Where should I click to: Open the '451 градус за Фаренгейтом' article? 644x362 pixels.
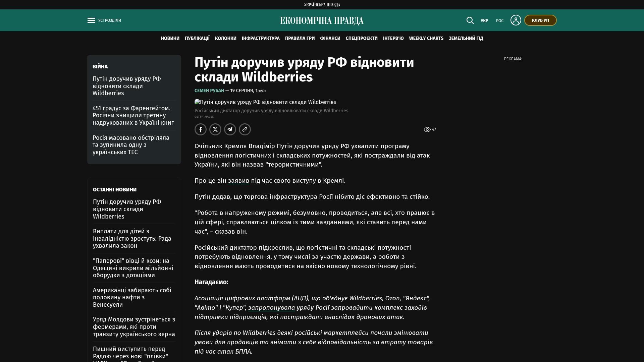pos(133,116)
